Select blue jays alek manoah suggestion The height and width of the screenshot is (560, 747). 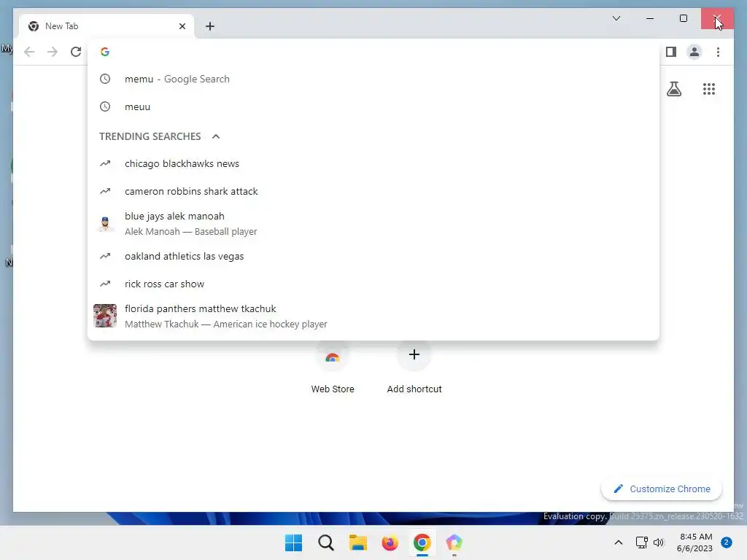pyautogui.click(x=373, y=224)
